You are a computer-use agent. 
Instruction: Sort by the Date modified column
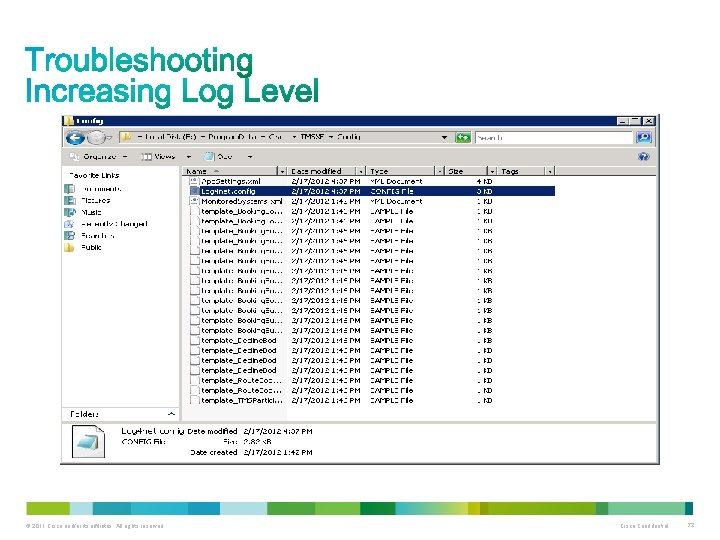click(322, 171)
